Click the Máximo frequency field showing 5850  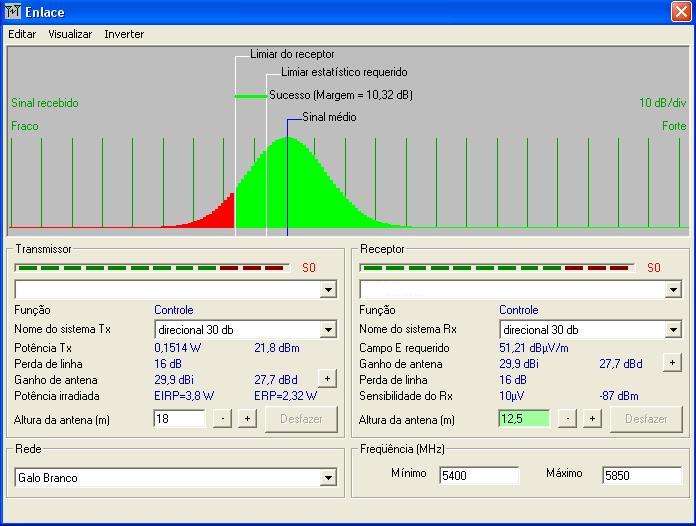(642, 475)
